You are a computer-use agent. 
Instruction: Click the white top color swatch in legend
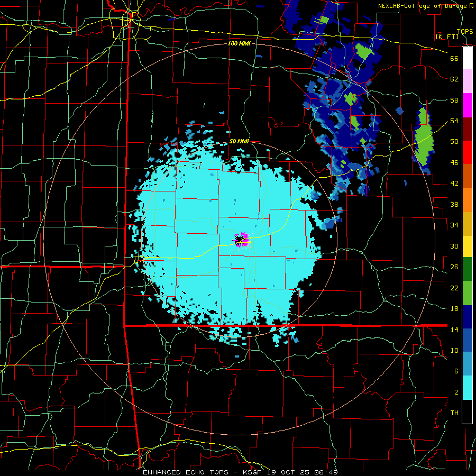coord(467,58)
